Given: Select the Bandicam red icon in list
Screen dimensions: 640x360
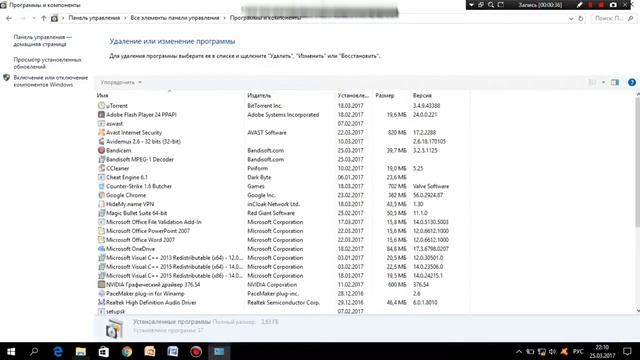Looking at the screenshot, I should pos(101,150).
